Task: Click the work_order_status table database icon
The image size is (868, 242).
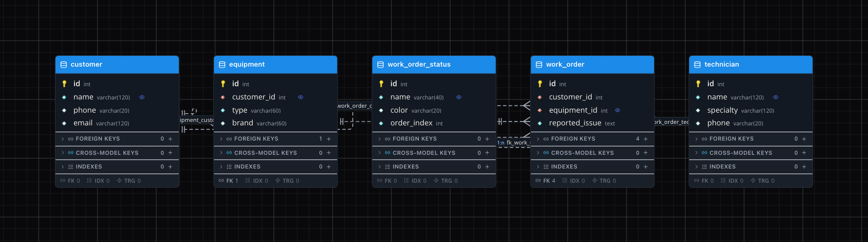Action: pos(381,65)
